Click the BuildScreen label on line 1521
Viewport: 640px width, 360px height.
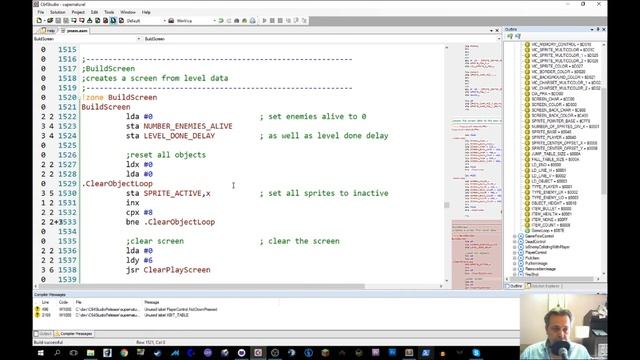pyautogui.click(x=106, y=107)
